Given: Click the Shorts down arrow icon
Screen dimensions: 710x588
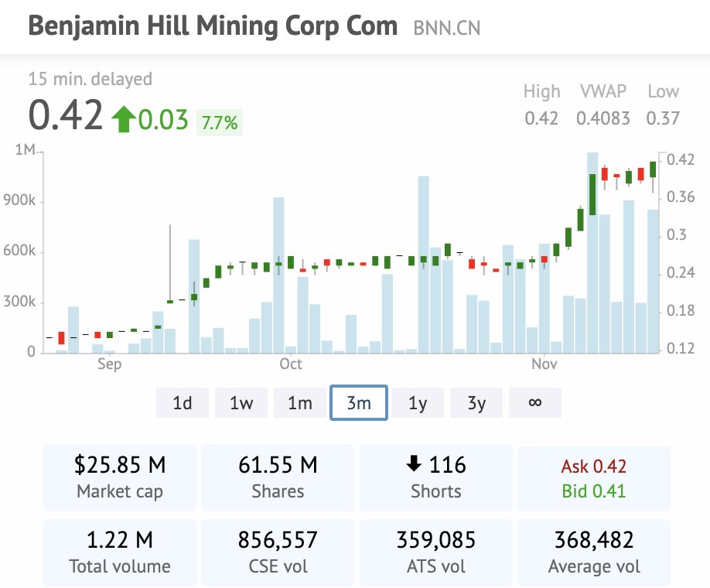Looking at the screenshot, I should pos(414,463).
